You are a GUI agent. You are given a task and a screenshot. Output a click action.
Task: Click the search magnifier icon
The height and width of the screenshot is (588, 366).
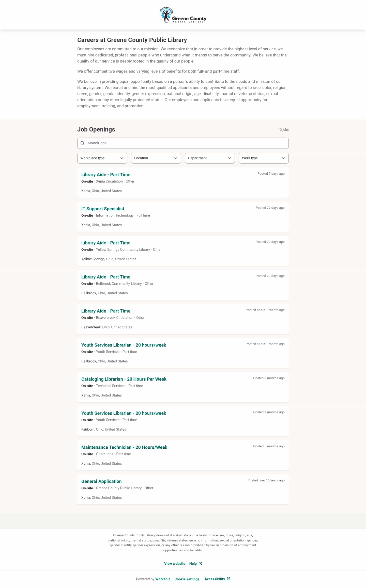pyautogui.click(x=83, y=143)
